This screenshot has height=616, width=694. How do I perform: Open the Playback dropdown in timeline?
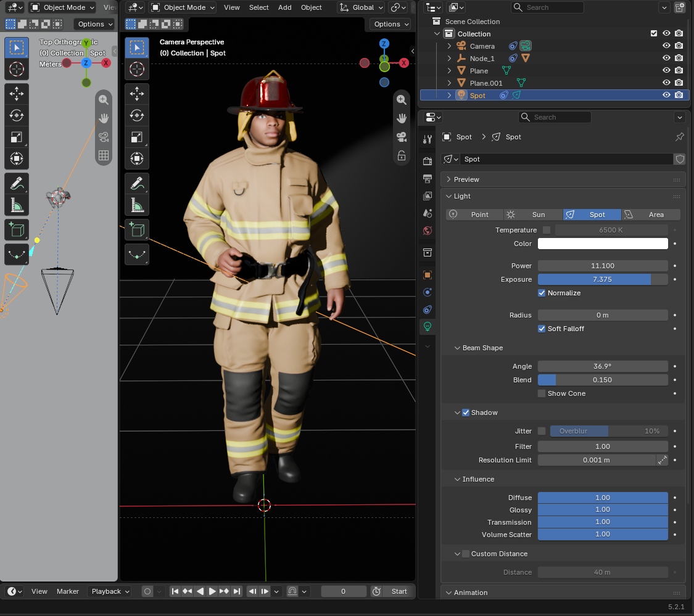(109, 591)
